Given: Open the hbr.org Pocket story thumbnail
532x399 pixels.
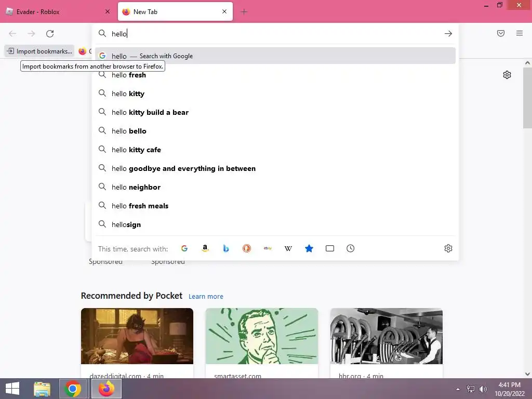Looking at the screenshot, I should (386, 336).
